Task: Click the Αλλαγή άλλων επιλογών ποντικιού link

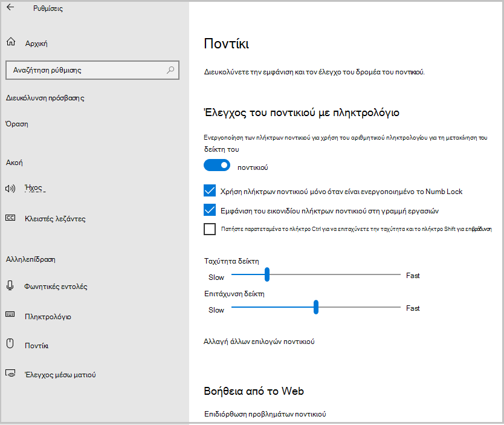Action: click(x=259, y=342)
